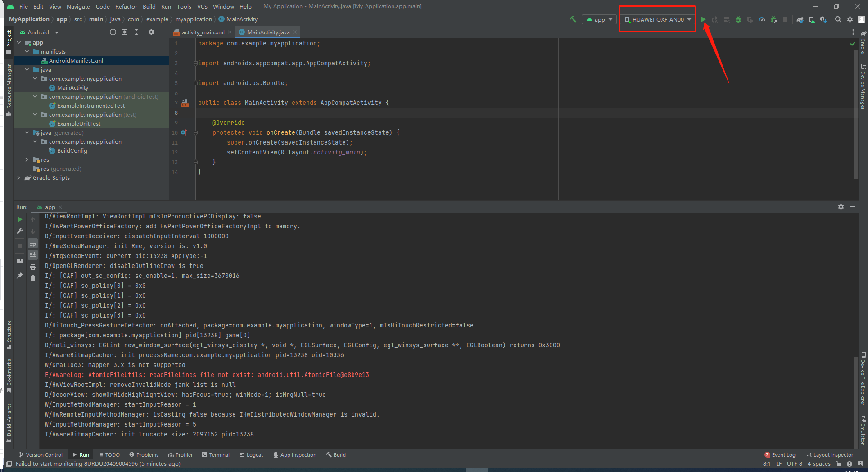Click the green Run app button in toolbar
The height and width of the screenshot is (472, 868).
[x=703, y=19]
